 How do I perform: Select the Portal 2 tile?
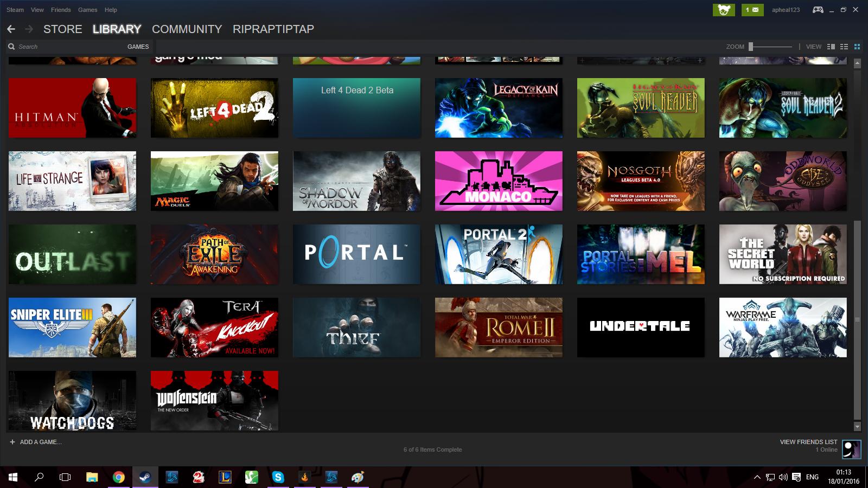[499, 254]
